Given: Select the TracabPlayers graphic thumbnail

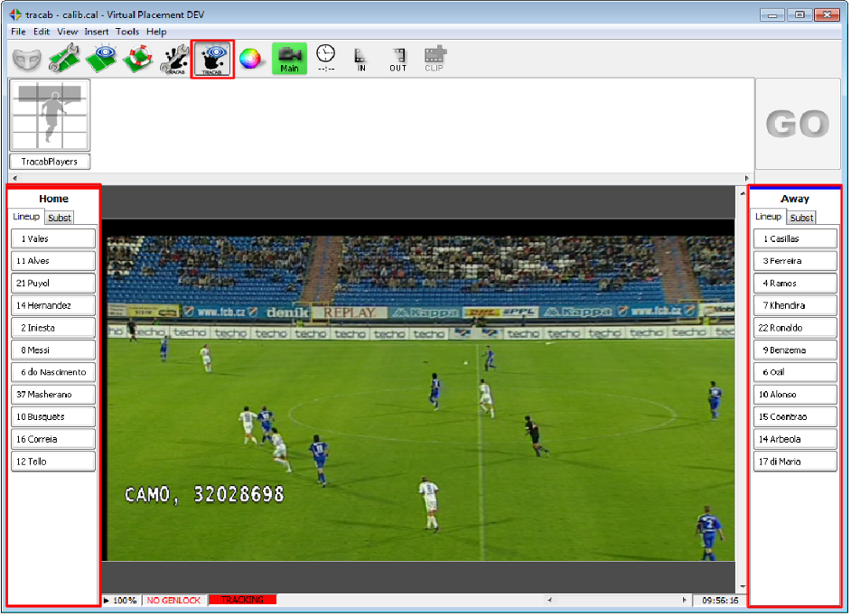Looking at the screenshot, I should click(50, 116).
